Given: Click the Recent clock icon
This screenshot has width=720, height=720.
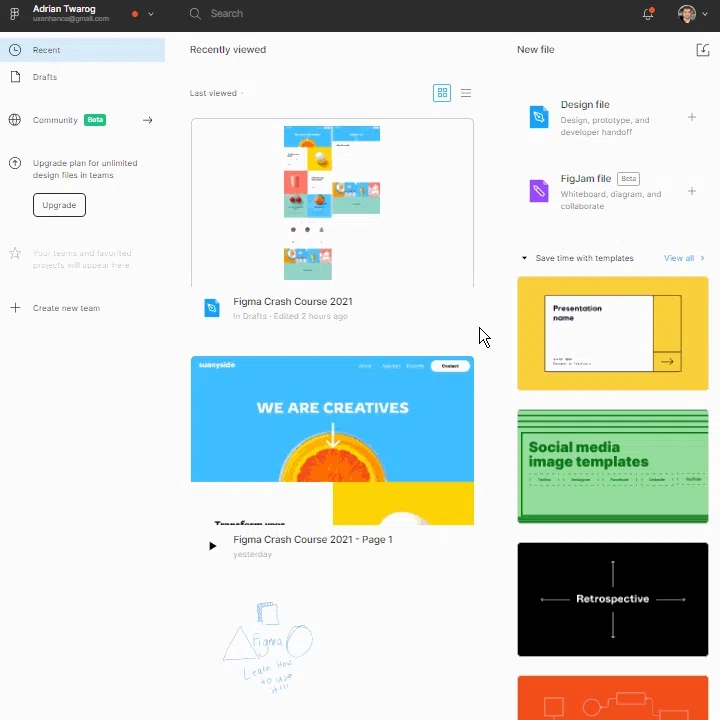Looking at the screenshot, I should (15, 50).
